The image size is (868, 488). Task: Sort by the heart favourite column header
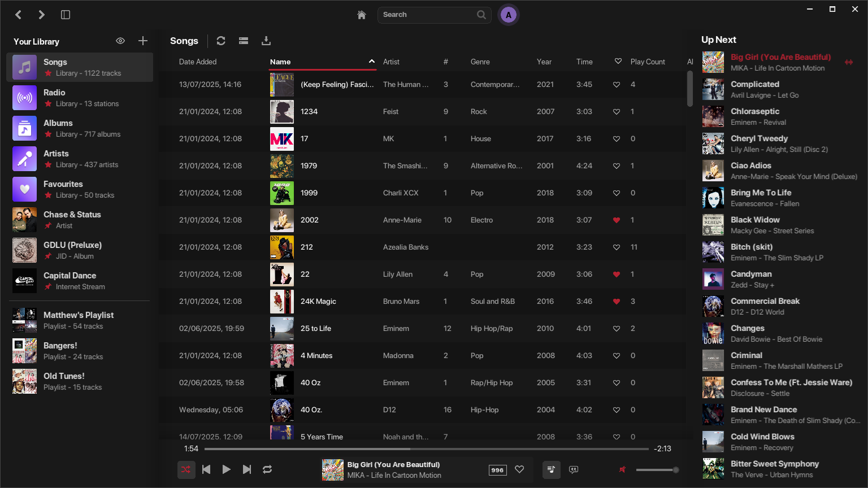(618, 62)
